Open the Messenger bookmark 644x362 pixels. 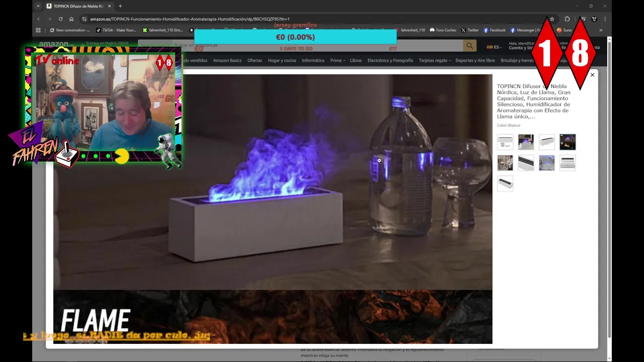(x=525, y=30)
